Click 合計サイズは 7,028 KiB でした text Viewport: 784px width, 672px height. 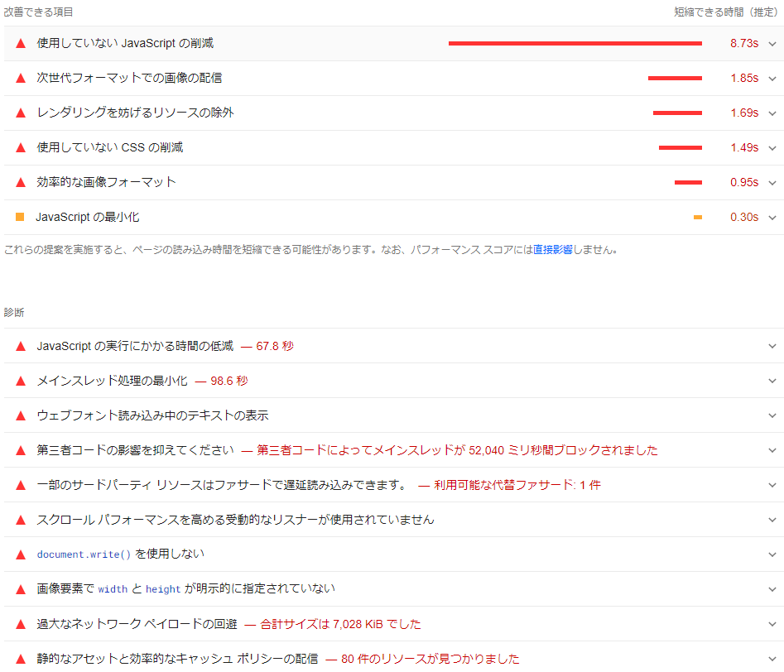pos(340,624)
